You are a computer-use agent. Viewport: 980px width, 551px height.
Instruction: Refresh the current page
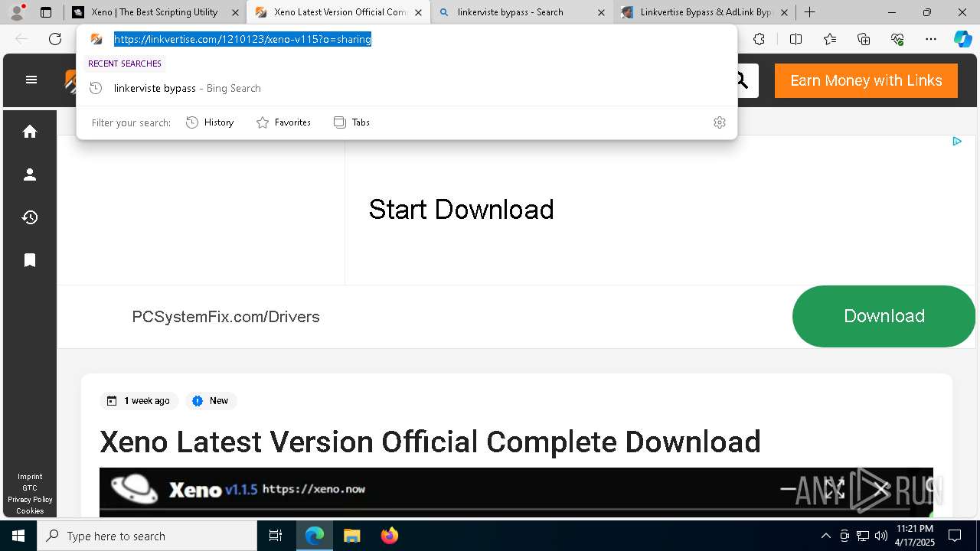55,39
